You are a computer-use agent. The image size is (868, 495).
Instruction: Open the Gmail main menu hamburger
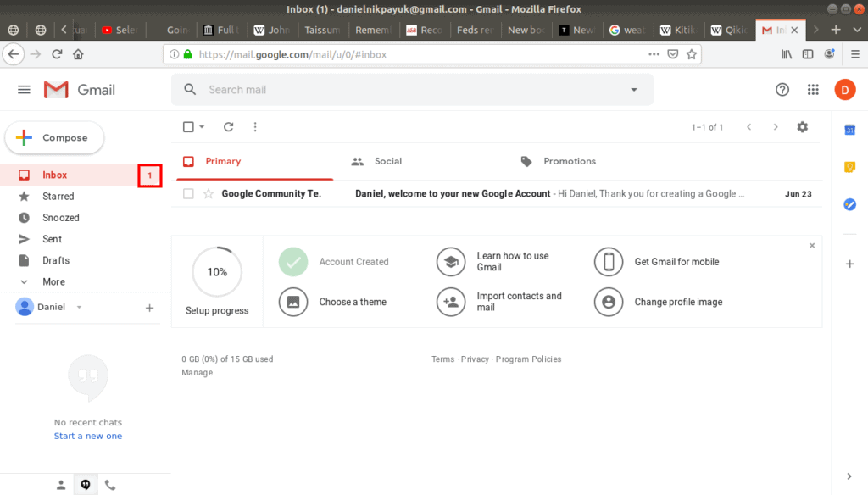(x=24, y=90)
